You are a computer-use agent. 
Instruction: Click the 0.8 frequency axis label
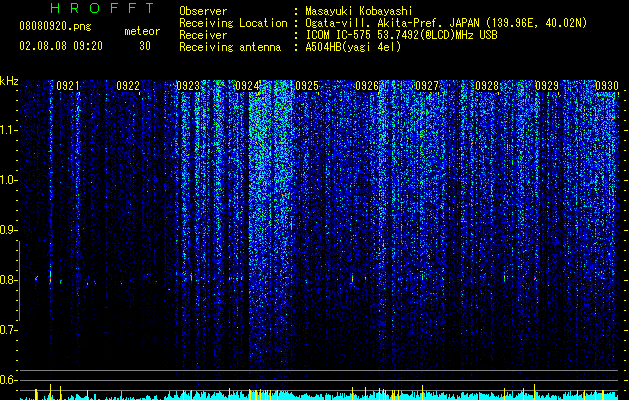[8, 280]
